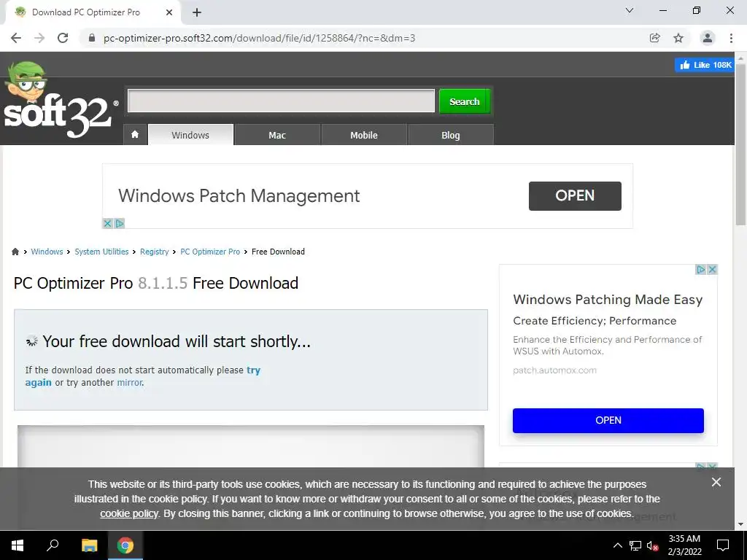Screen dimensions: 747x560
Task: Bookmark this page with the star icon
Action: (x=678, y=38)
